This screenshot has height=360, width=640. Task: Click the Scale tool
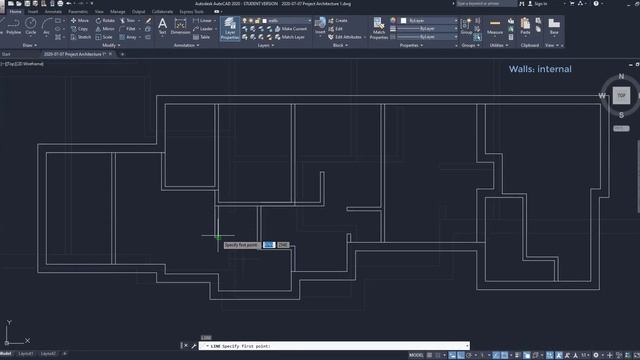click(104, 37)
